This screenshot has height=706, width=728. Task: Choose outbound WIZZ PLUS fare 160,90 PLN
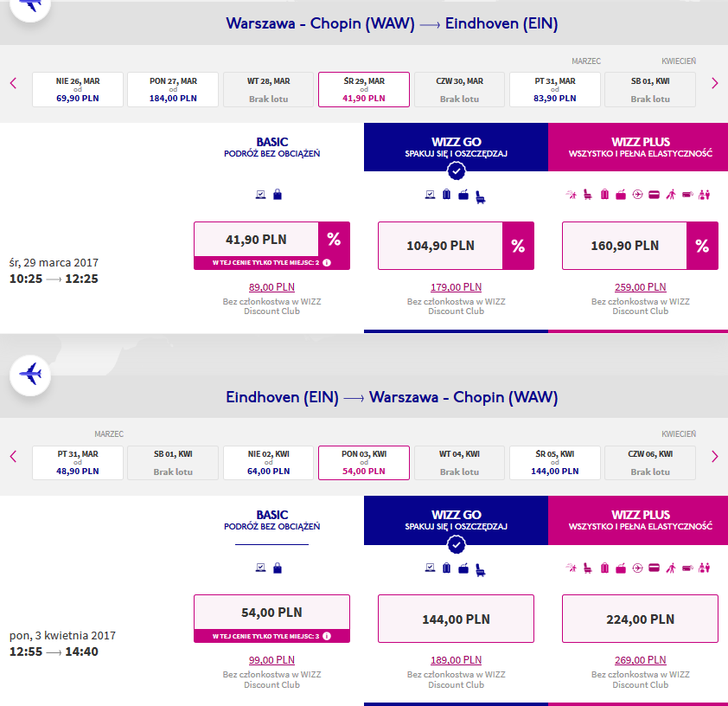[x=624, y=246]
